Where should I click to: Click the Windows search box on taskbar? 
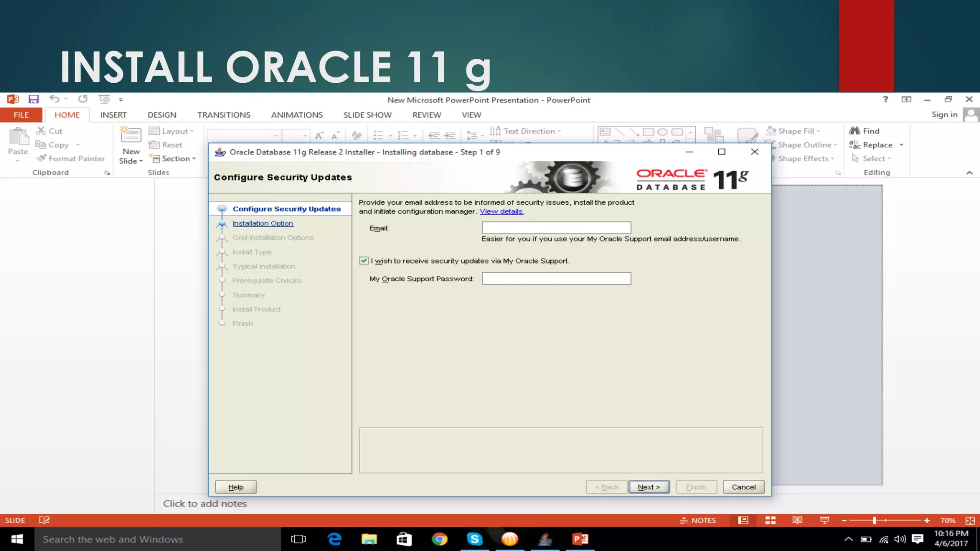pyautogui.click(x=158, y=540)
